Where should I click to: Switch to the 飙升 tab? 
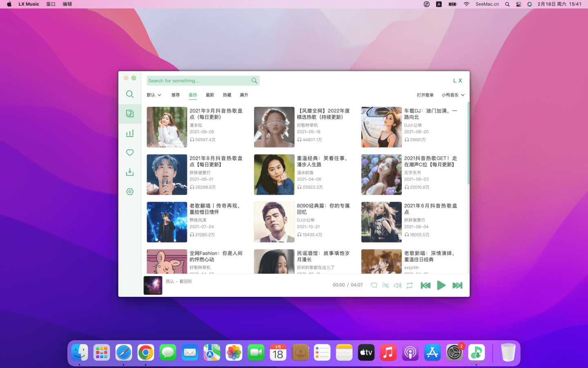(x=244, y=95)
